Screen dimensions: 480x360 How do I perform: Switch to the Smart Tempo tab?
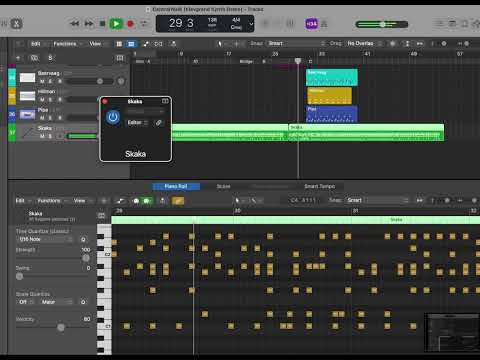319,186
